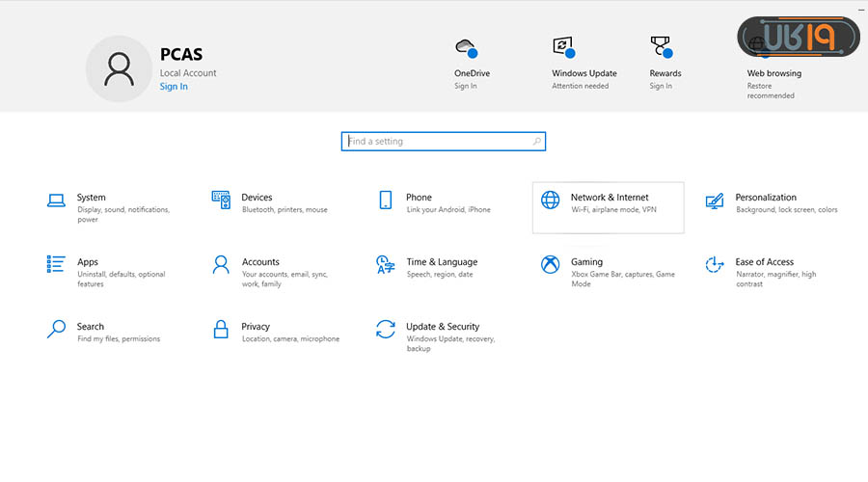The height and width of the screenshot is (482, 868).
Task: Open the System settings laptop icon
Action: point(56,201)
